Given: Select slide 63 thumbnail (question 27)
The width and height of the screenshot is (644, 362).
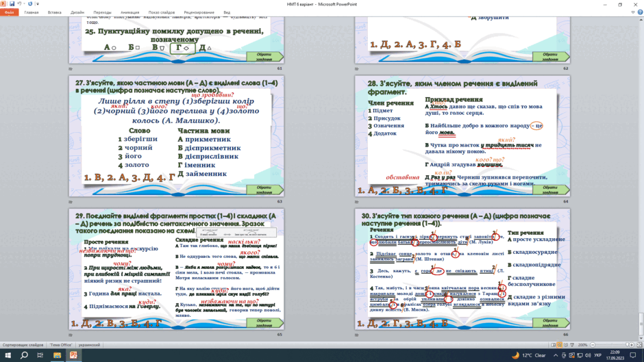Looking at the screenshot, I should pyautogui.click(x=176, y=136).
